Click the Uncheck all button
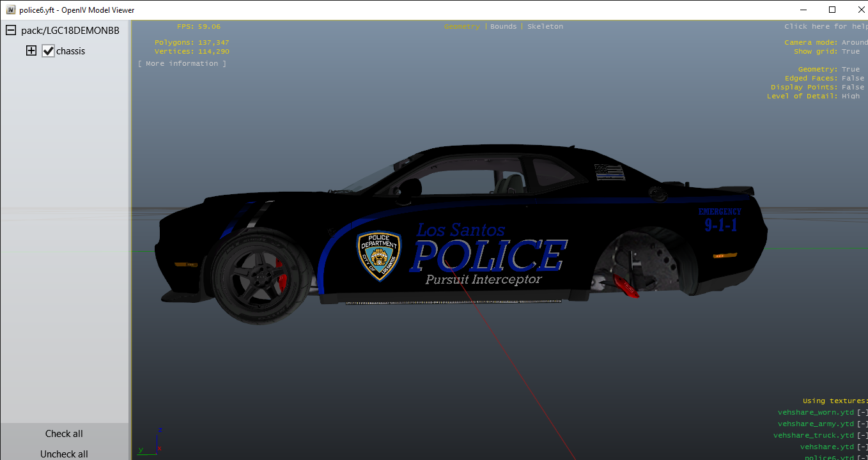 click(x=64, y=454)
